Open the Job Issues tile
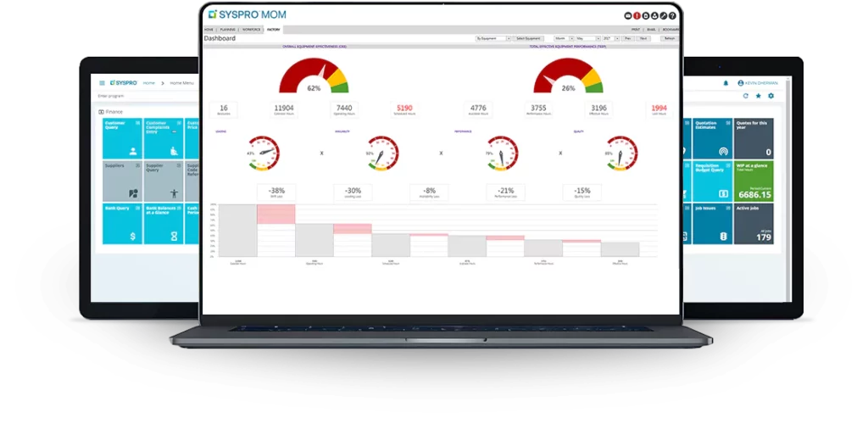Screen dimensions: 868x424 tap(712, 224)
